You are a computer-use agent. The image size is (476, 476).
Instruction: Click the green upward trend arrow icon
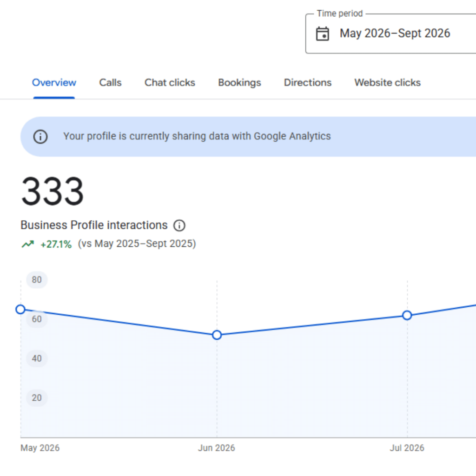pos(27,244)
